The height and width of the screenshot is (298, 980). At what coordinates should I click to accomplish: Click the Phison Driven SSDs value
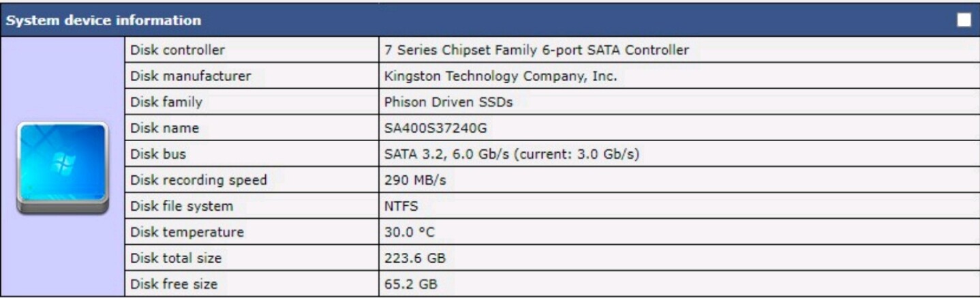tap(448, 102)
